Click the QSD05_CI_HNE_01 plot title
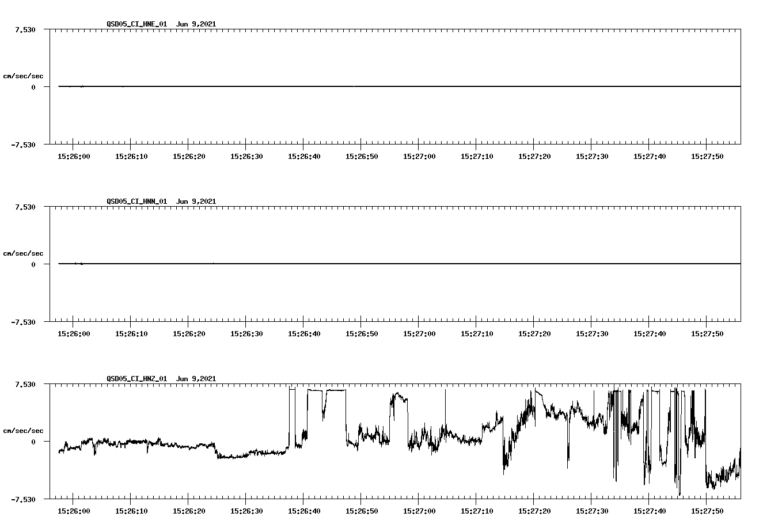 point(161,24)
